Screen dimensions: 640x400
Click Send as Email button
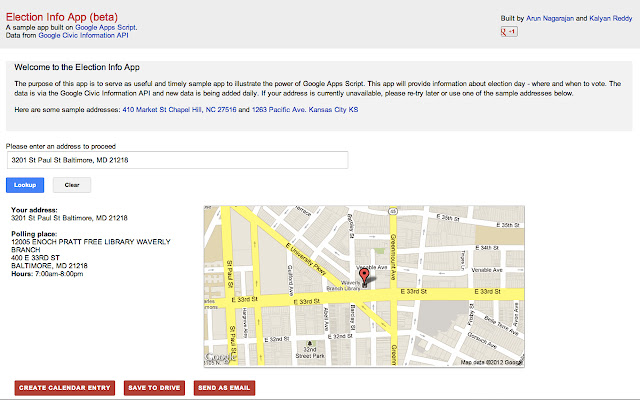pyautogui.click(x=224, y=388)
